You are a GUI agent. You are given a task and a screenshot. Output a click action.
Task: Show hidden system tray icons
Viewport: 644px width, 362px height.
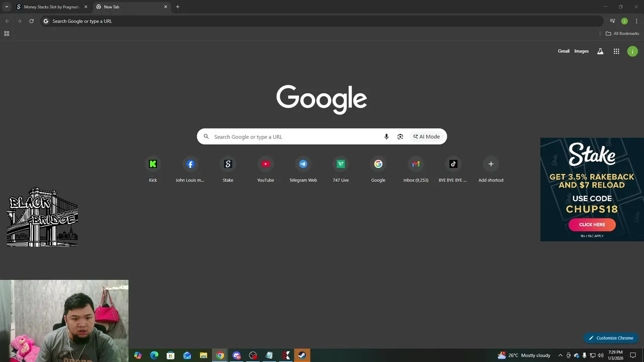(560, 355)
